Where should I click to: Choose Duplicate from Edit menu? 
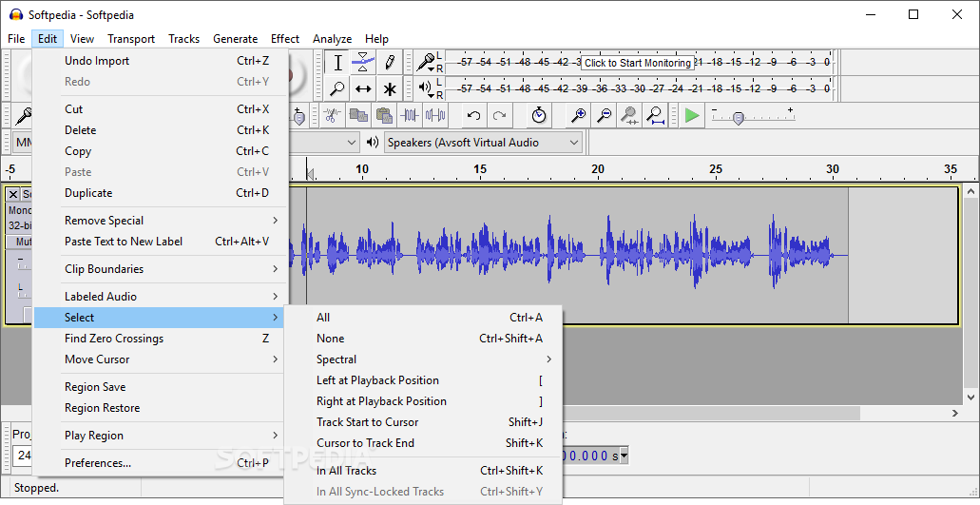tap(161, 192)
